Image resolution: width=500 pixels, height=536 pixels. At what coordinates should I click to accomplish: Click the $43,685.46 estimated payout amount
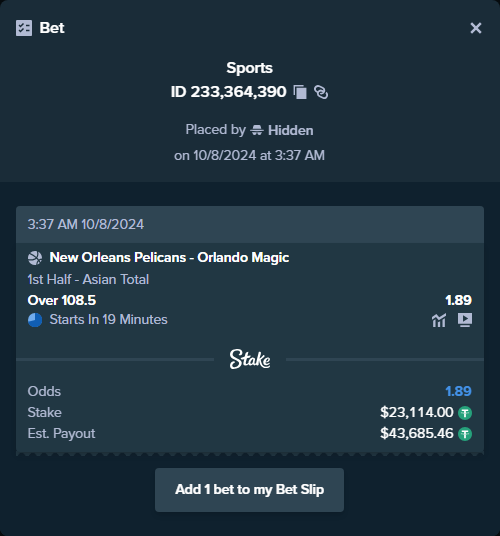tap(417, 433)
